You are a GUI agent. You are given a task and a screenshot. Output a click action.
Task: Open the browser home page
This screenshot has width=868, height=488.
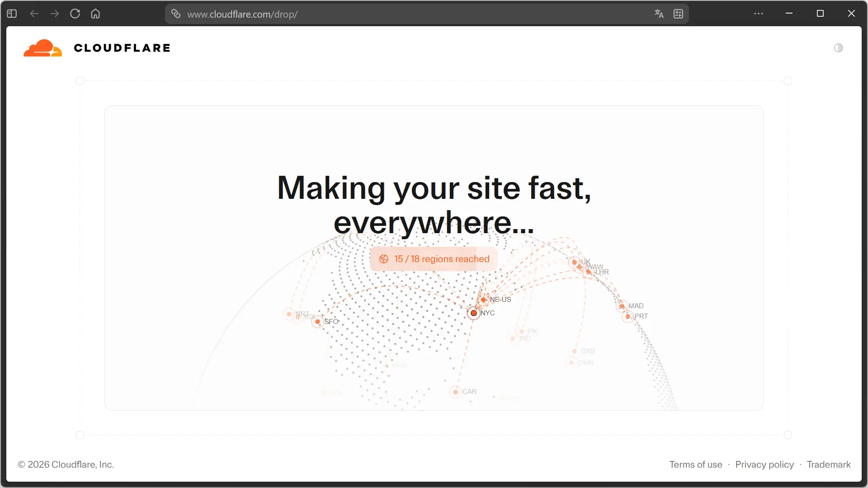click(x=95, y=14)
